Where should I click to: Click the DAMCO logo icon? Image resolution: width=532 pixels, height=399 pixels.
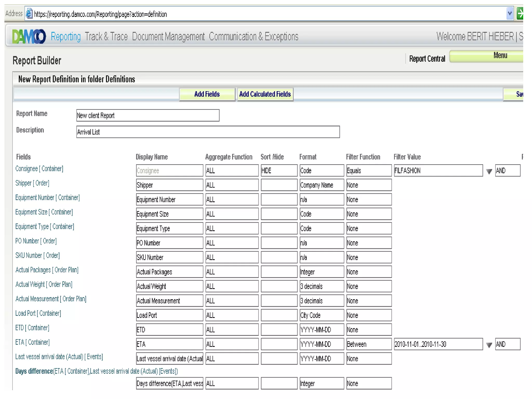pos(29,37)
